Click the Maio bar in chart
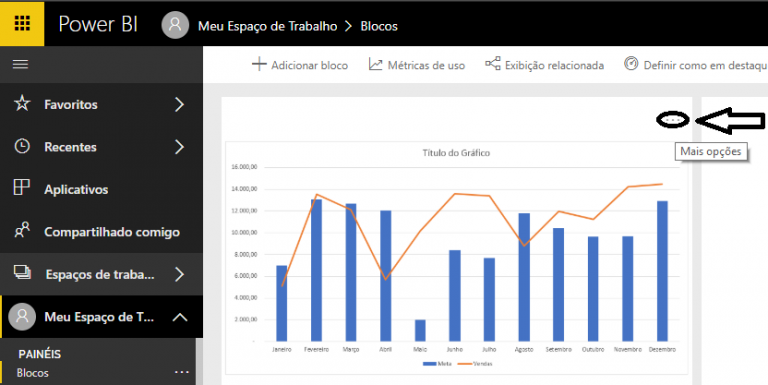The height and width of the screenshot is (385, 768). pos(420,331)
